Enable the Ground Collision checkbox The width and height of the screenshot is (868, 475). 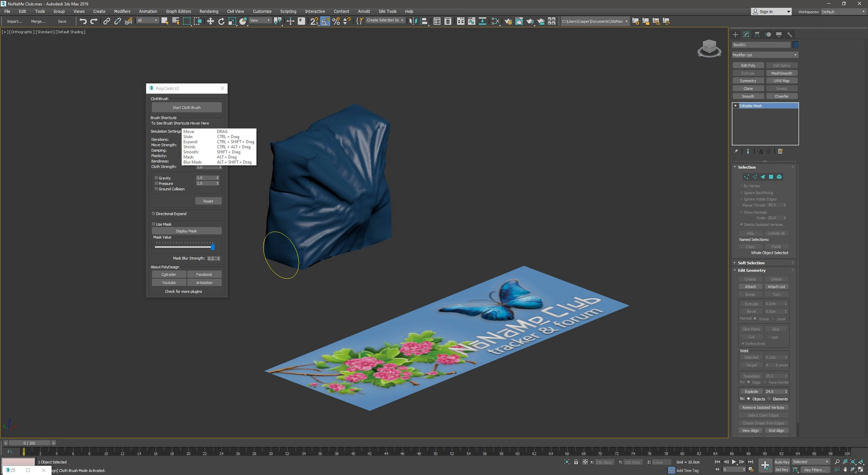click(x=156, y=189)
